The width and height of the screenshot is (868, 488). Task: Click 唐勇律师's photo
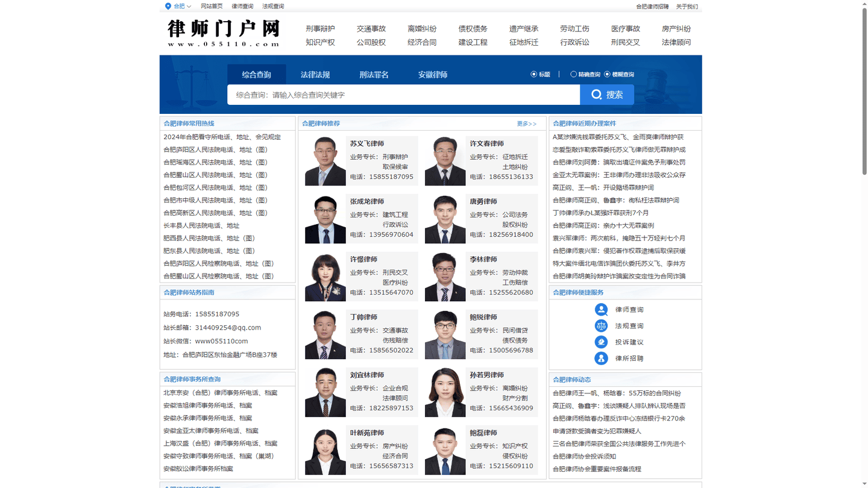[x=445, y=219]
